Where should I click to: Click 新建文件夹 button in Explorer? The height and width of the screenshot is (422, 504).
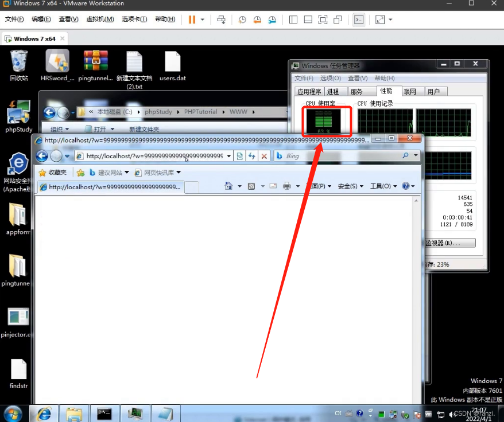[x=144, y=129]
